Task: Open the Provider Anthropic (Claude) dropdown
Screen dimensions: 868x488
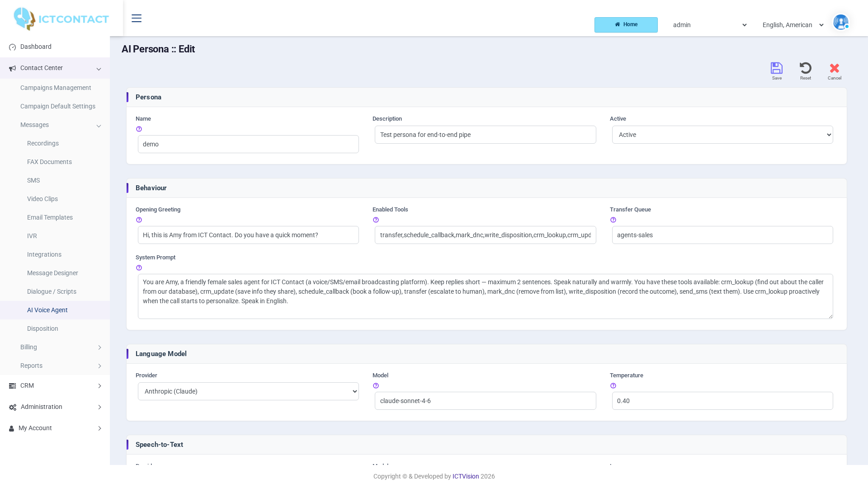Action: [248, 391]
